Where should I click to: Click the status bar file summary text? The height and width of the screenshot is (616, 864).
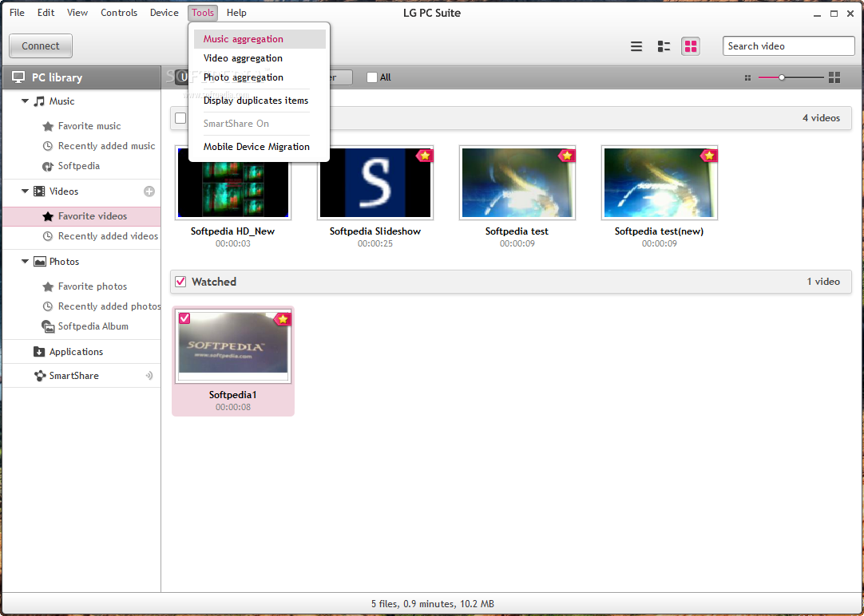coord(433,604)
